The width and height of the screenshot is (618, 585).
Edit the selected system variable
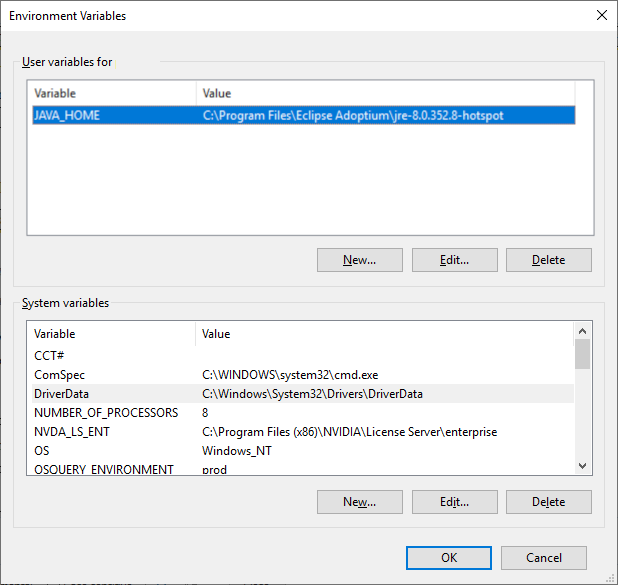pyautogui.click(x=454, y=502)
